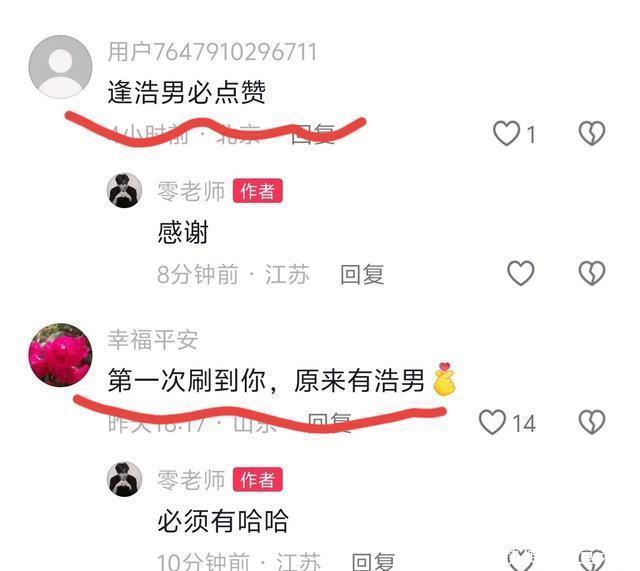Like the 第一次刷到你 comment by 幸福平安

click(x=492, y=422)
